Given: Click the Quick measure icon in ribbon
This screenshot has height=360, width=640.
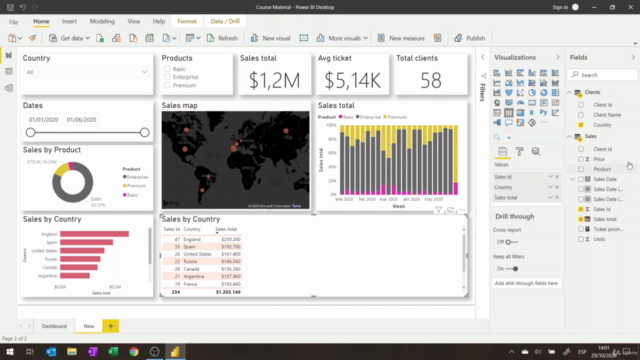Looking at the screenshot, I should point(438,38).
